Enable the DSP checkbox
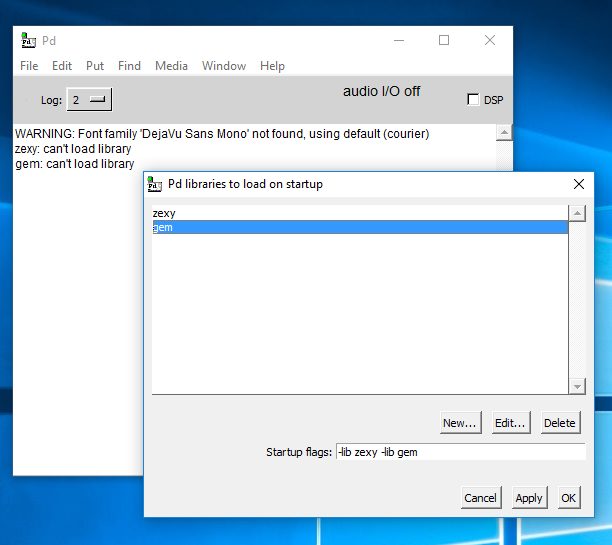 473,100
